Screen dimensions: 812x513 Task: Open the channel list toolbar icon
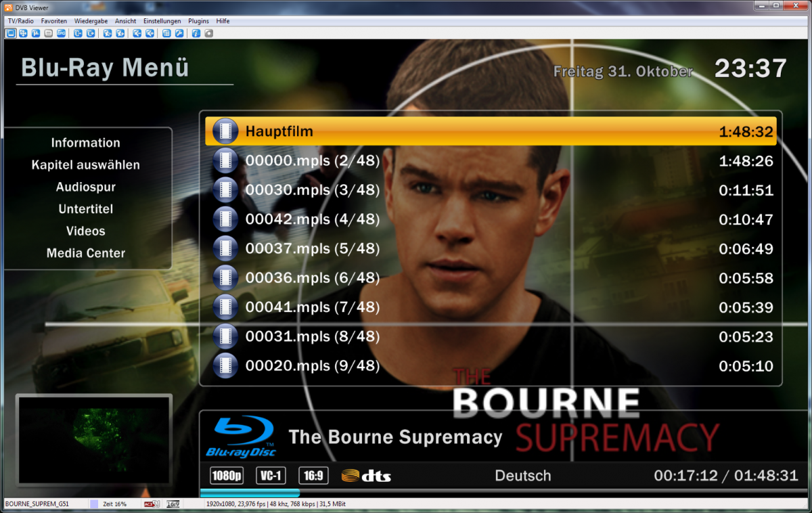166,33
